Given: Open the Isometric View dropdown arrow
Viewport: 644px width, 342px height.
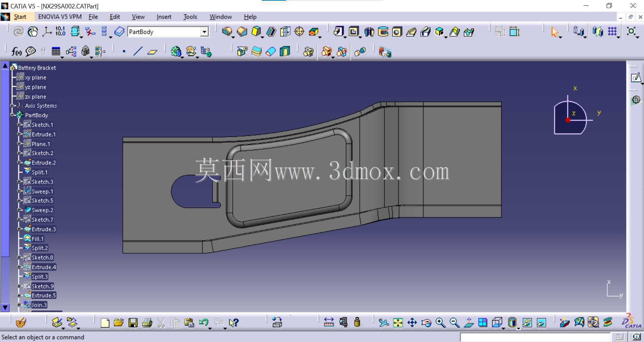Looking at the screenshot, I should pyautogui.click(x=503, y=329).
